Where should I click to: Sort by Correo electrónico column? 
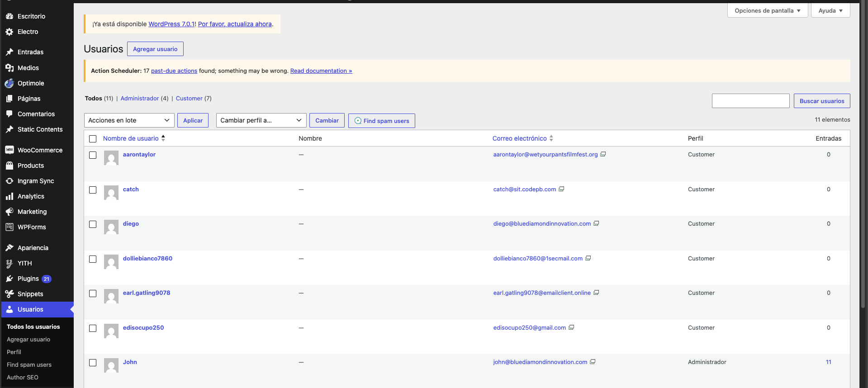(523, 138)
